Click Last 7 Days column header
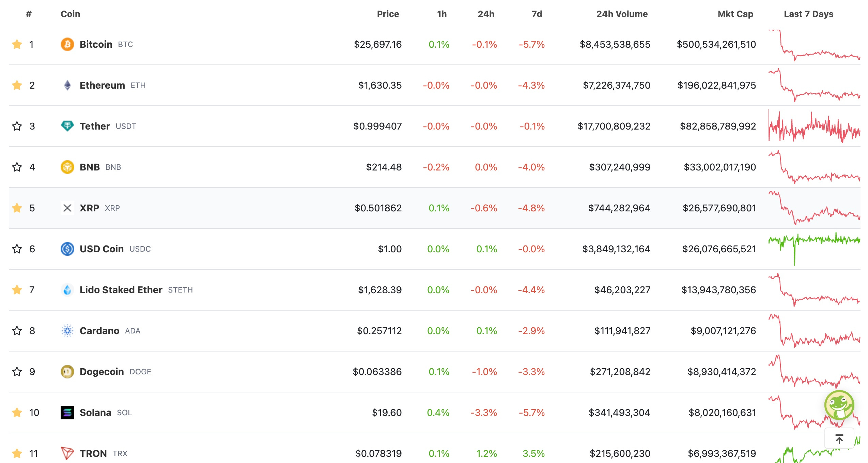Viewport: 868px width, 463px height. [808, 14]
